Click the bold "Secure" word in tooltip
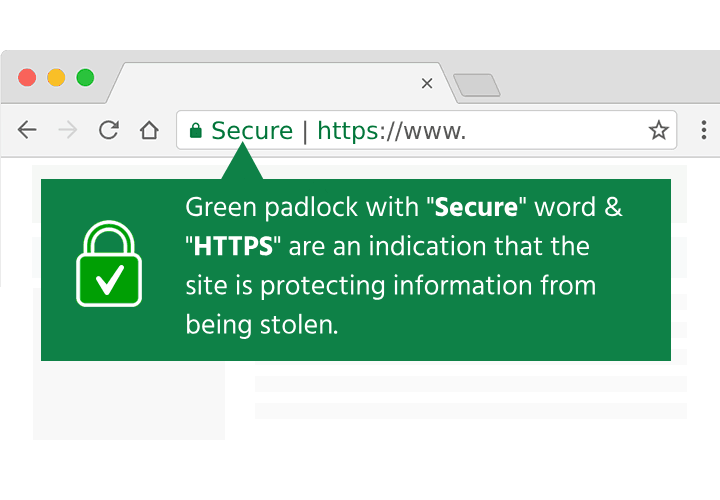The height and width of the screenshot is (500, 720). [476, 208]
